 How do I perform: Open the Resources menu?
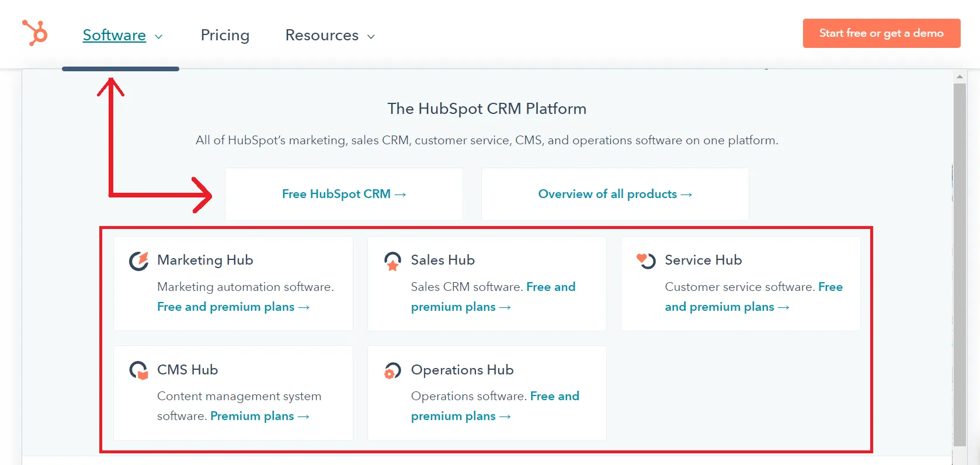322,35
